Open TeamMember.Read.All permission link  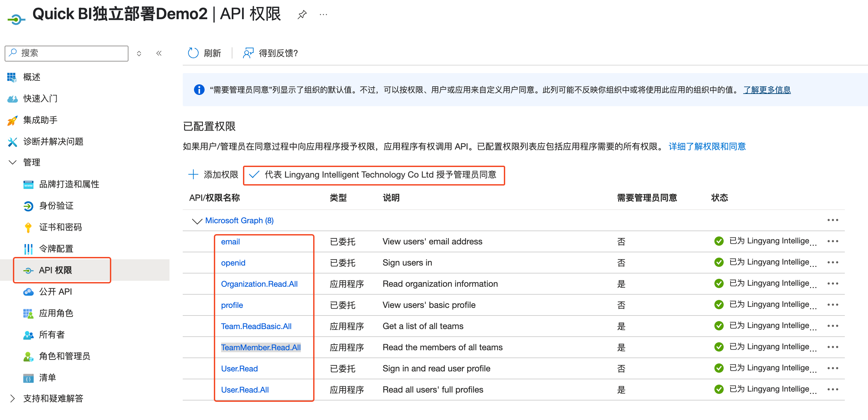coord(261,348)
